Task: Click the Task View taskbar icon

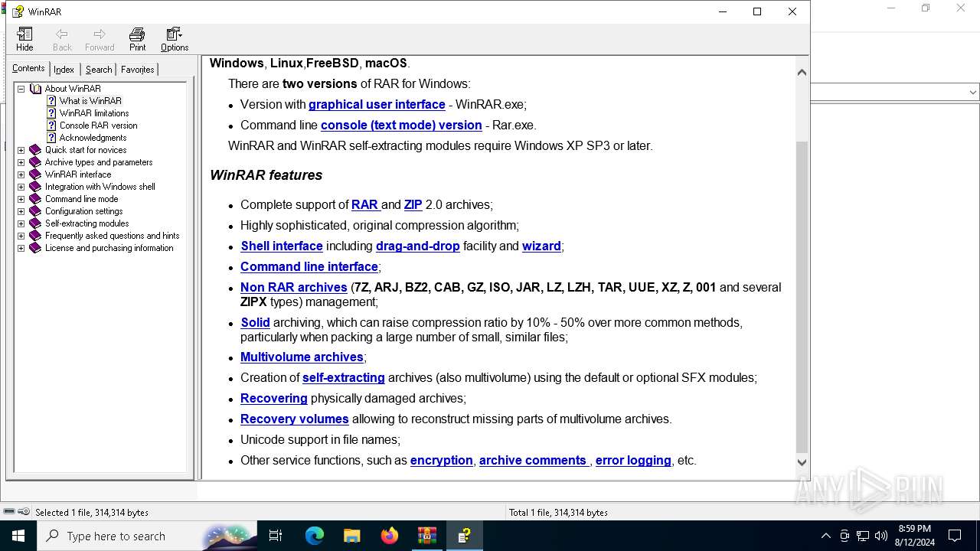Action: pos(276,536)
